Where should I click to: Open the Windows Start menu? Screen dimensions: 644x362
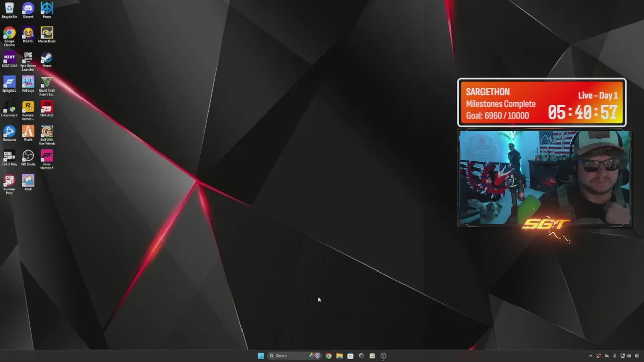[261, 356]
